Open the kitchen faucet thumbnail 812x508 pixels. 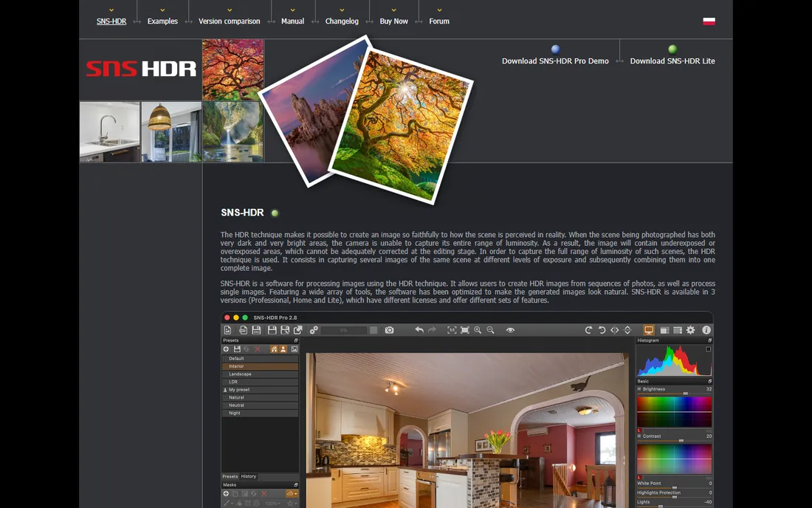[x=110, y=131]
